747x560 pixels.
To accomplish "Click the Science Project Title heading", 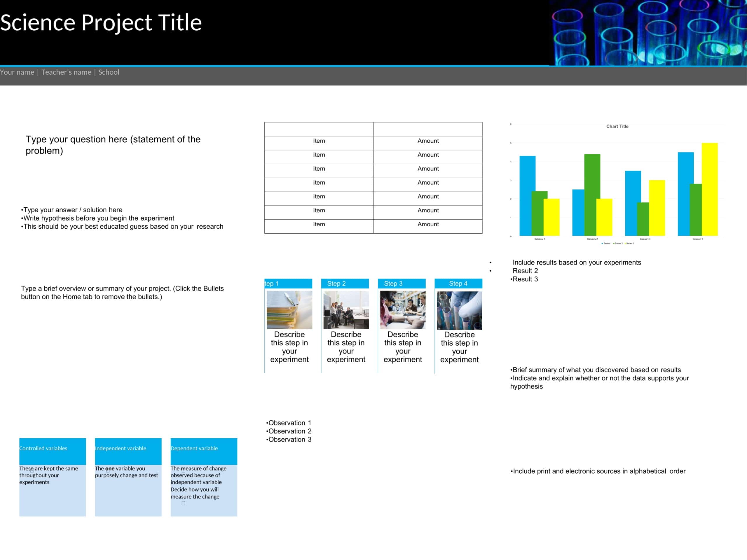I will [101, 23].
